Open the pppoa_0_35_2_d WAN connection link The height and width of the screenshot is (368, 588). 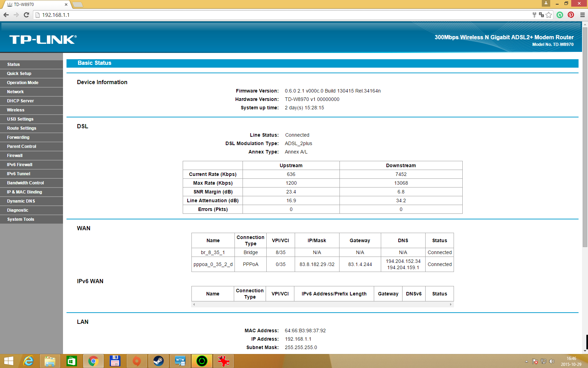213,264
